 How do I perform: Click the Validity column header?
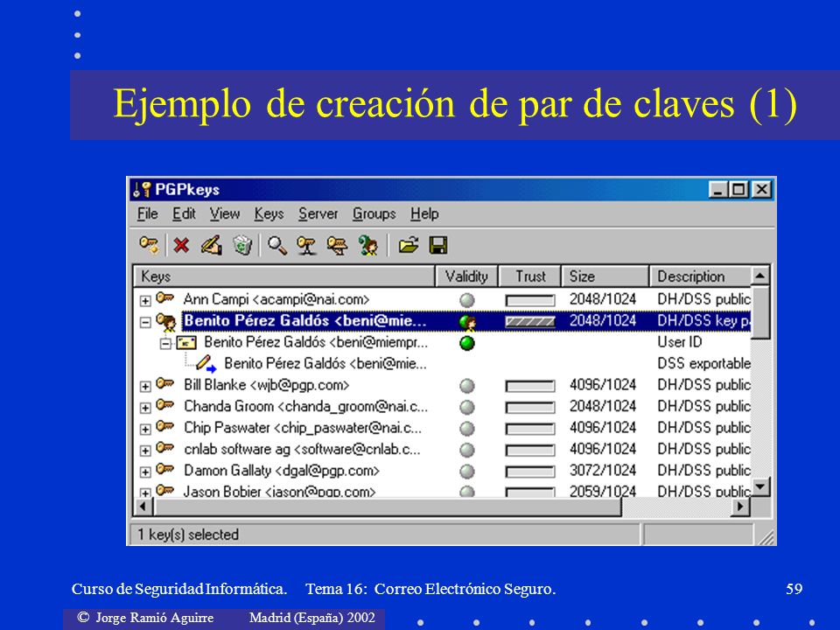click(466, 276)
